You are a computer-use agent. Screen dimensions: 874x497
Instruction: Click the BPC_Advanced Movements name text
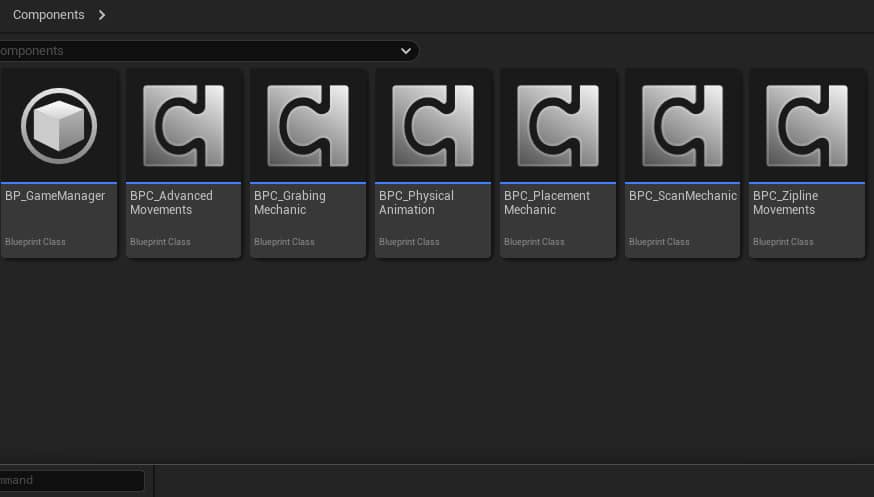coord(171,203)
